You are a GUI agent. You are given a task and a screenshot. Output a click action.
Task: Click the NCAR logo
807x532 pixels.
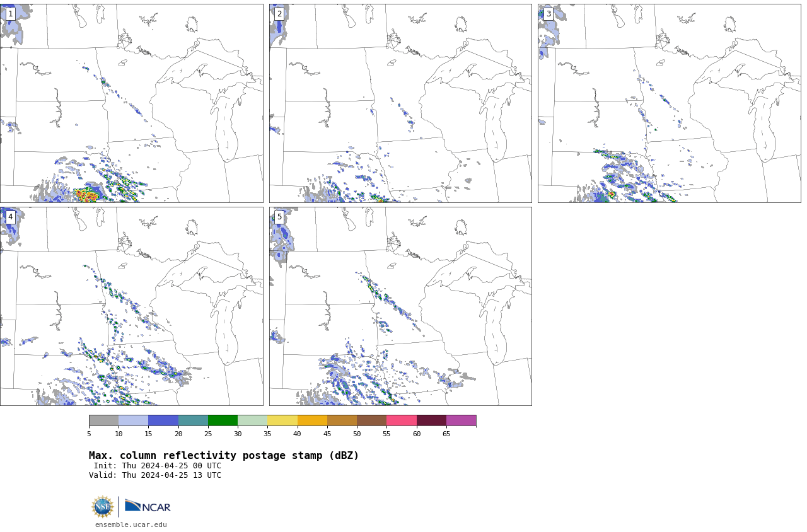coord(148,506)
